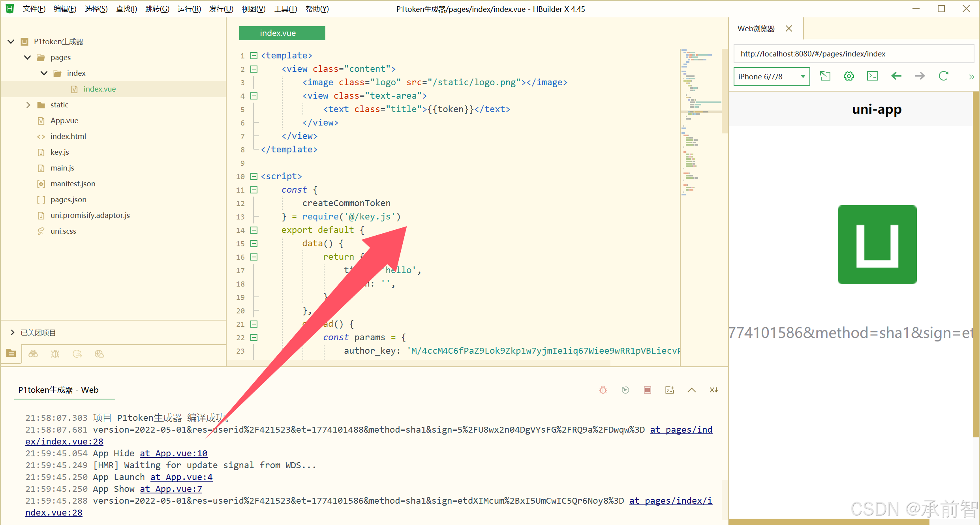This screenshot has height=525, width=980.
Task: Click the browser URL address field
Action: click(853, 54)
